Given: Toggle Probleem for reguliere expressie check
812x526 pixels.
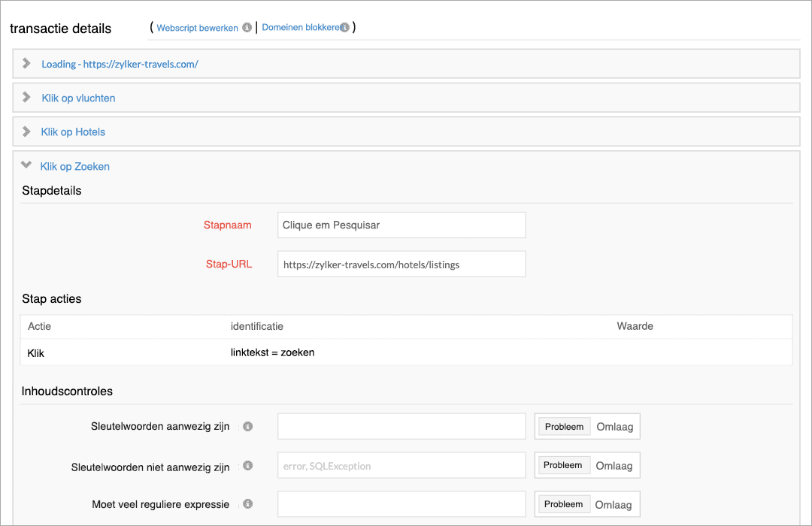Looking at the screenshot, I should tap(564, 503).
